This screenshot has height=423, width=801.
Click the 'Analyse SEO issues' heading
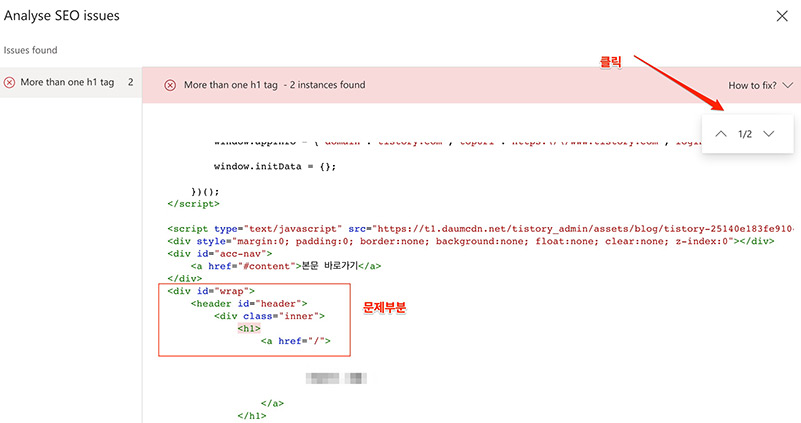tap(61, 16)
